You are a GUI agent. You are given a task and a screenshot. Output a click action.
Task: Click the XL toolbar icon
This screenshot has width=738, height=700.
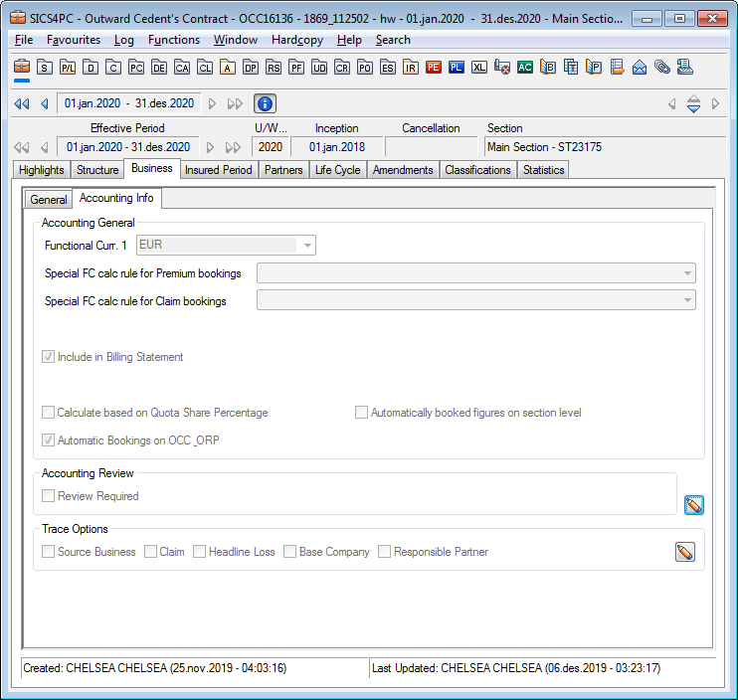[479, 67]
